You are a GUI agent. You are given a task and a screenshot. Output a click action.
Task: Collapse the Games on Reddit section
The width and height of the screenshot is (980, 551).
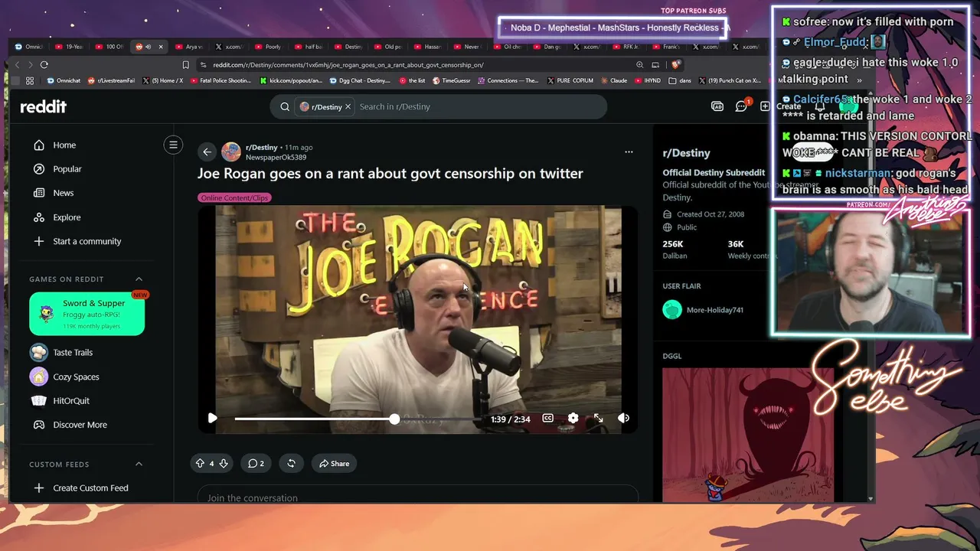[x=139, y=279]
